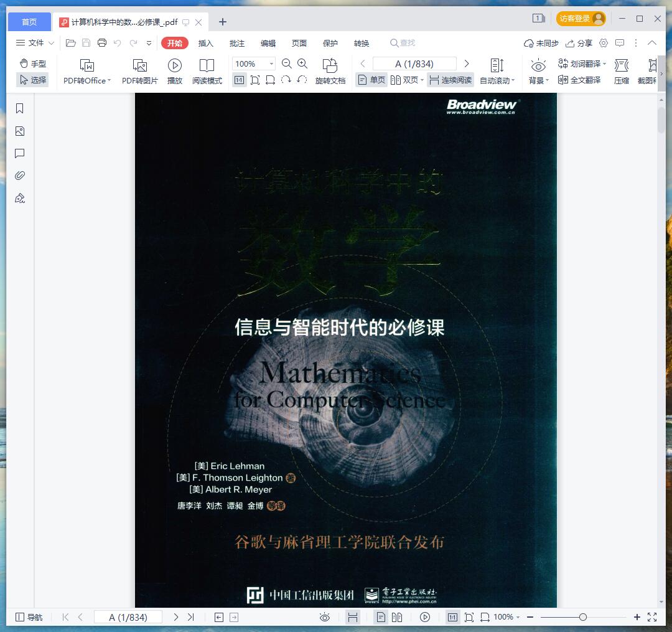Jump to last page in status bar
This screenshot has width=672, height=632.
point(191,617)
